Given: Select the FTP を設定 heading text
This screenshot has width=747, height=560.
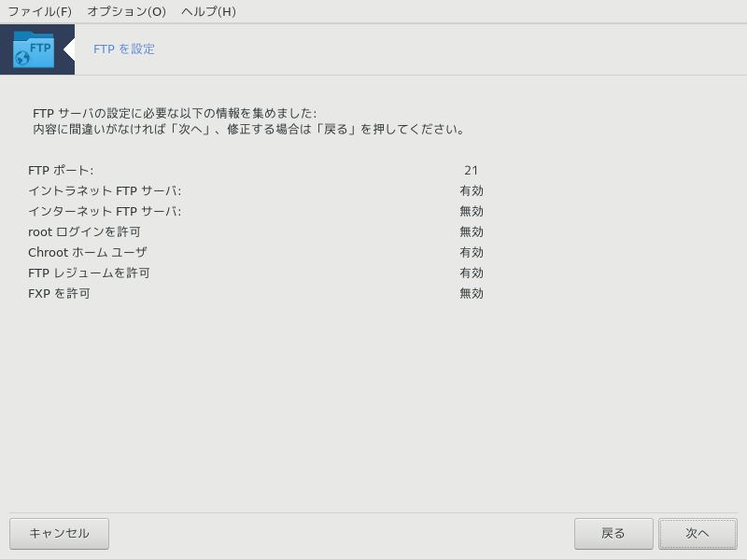Looking at the screenshot, I should coord(124,49).
